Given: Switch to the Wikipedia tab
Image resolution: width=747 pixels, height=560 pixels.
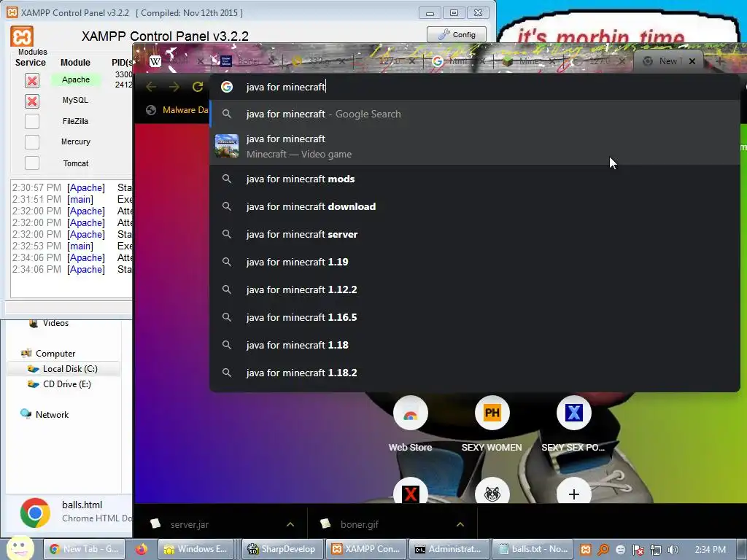Looking at the screenshot, I should pyautogui.click(x=177, y=61).
